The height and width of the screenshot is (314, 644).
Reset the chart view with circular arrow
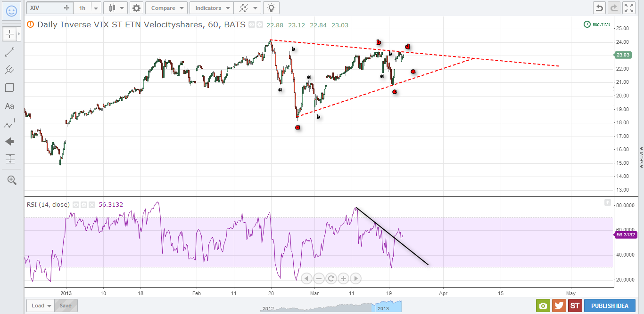331,278
